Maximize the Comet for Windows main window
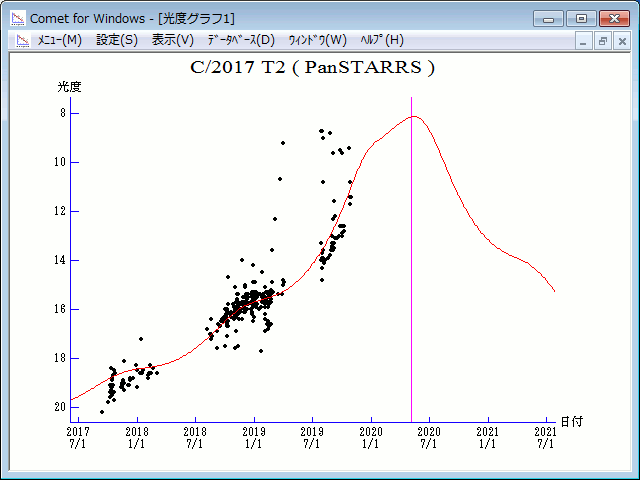 pyautogui.click(x=580, y=18)
